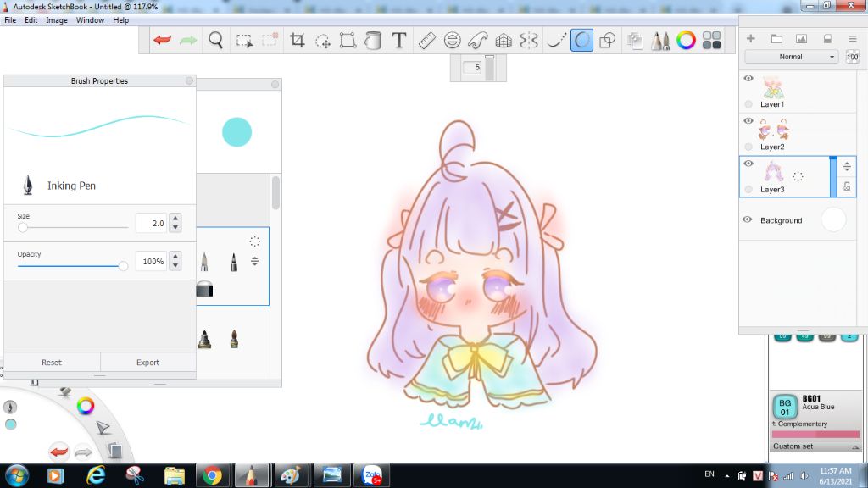The width and height of the screenshot is (868, 488).
Task: Add a new layer with plus icon
Action: (x=751, y=38)
